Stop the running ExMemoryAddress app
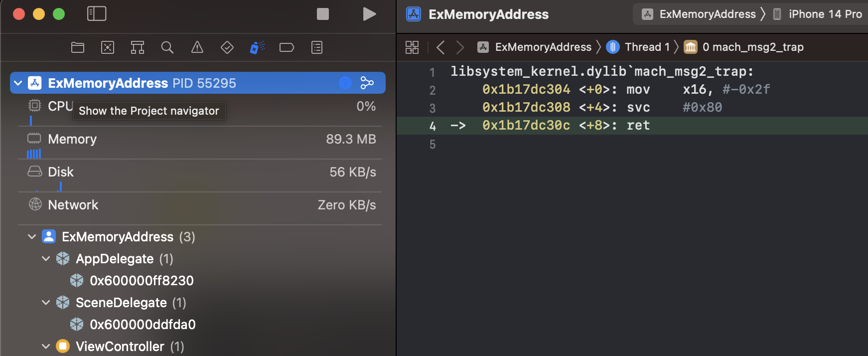The image size is (868, 356). click(x=323, y=14)
